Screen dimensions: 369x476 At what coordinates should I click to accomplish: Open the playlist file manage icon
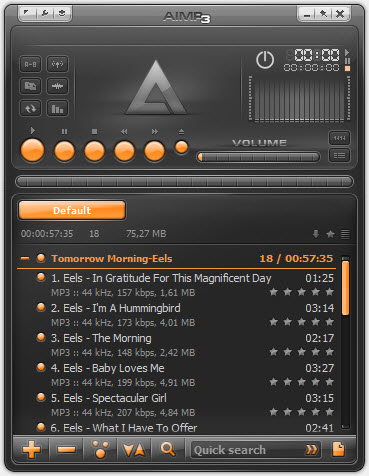(339, 449)
